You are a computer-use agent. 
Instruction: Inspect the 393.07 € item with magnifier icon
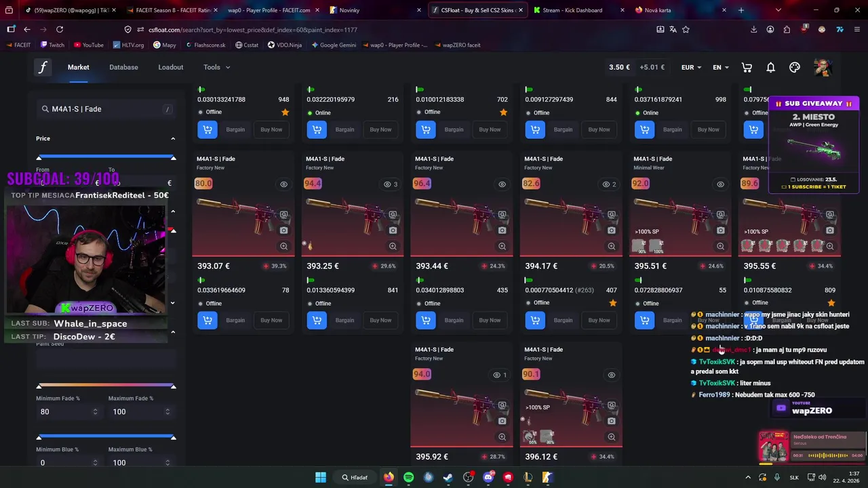coord(283,247)
